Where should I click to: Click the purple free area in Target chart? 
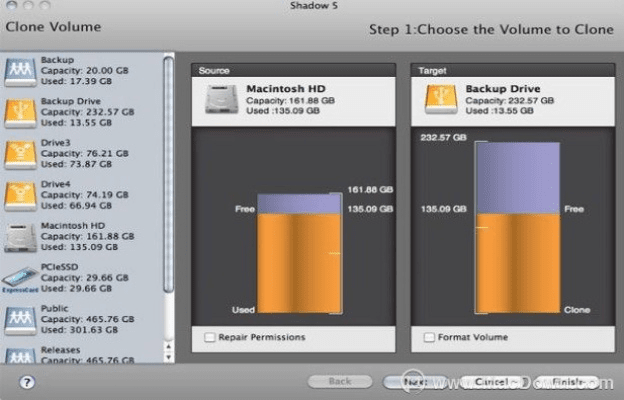517,176
